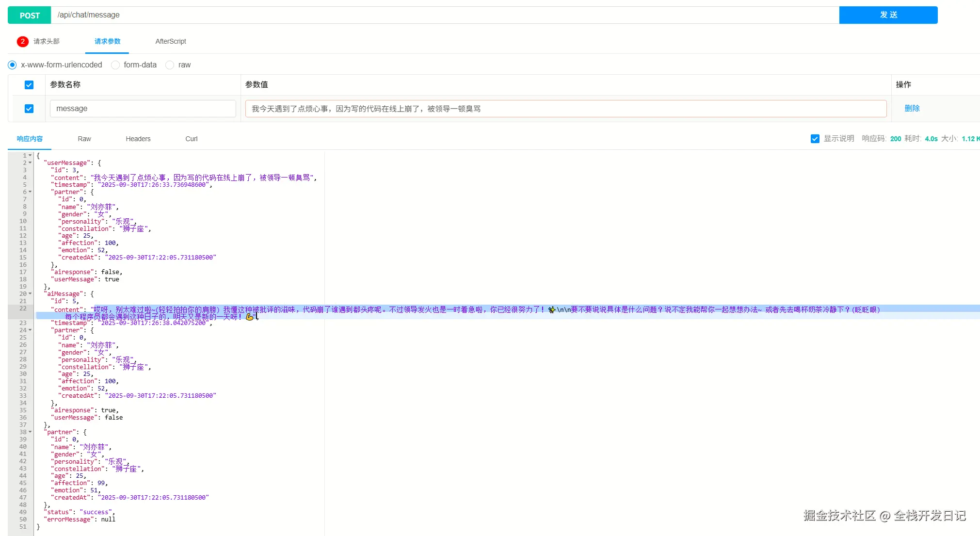
Task: Click into the message parameter value field
Action: [x=565, y=109]
